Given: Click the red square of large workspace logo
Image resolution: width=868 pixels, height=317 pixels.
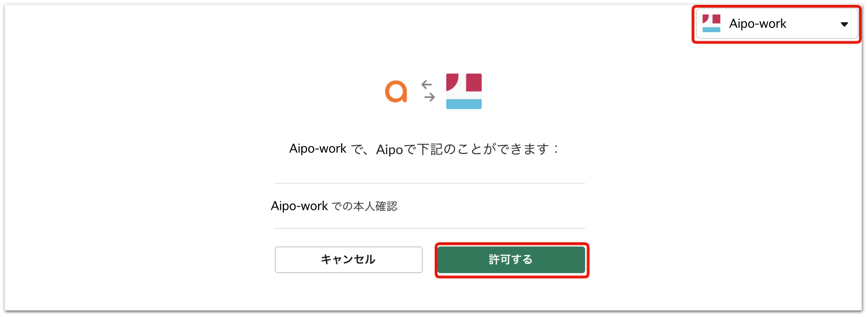Looking at the screenshot, I should [x=474, y=82].
